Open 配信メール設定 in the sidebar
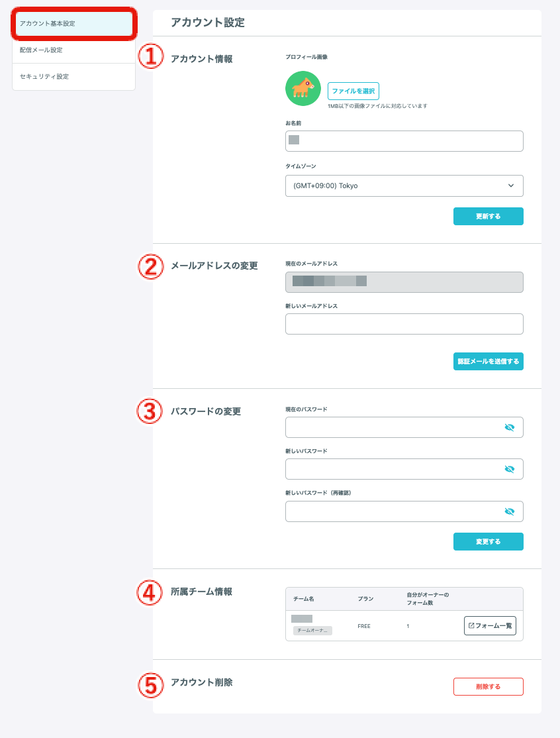 74,50
